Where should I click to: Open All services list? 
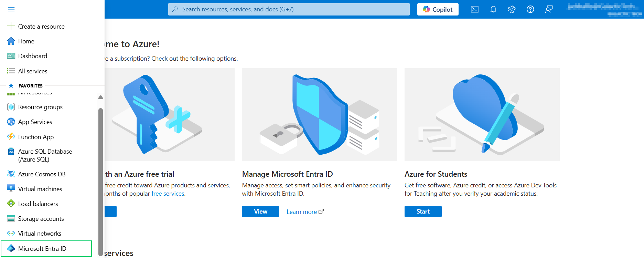pos(33,71)
